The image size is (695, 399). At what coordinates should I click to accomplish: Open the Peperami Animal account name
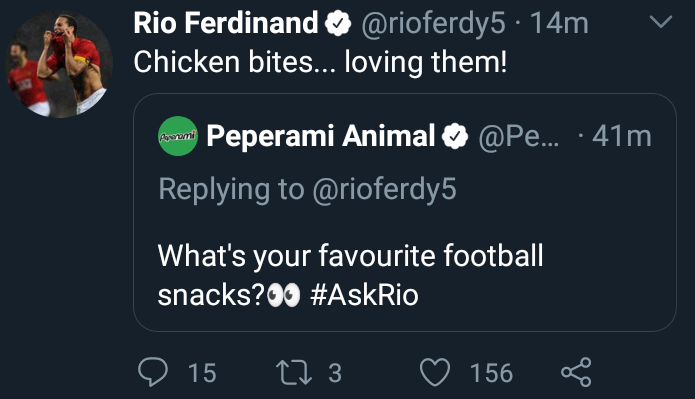click(x=320, y=136)
